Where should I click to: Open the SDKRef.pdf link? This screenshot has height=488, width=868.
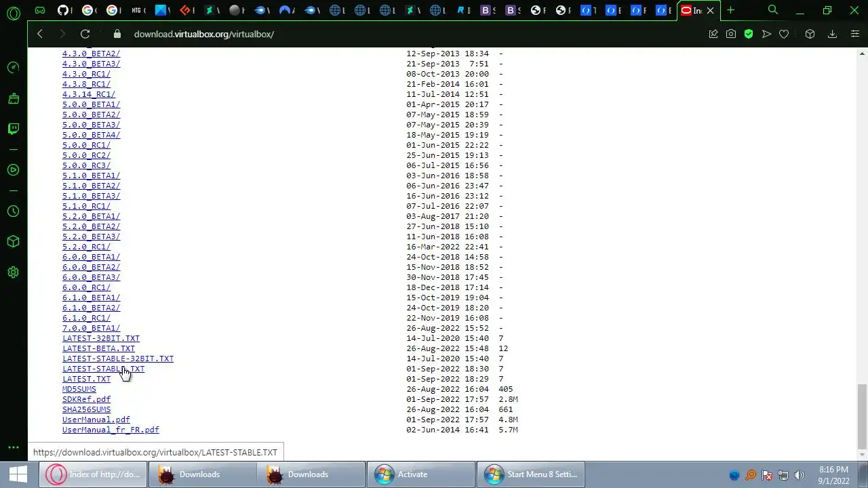point(86,399)
